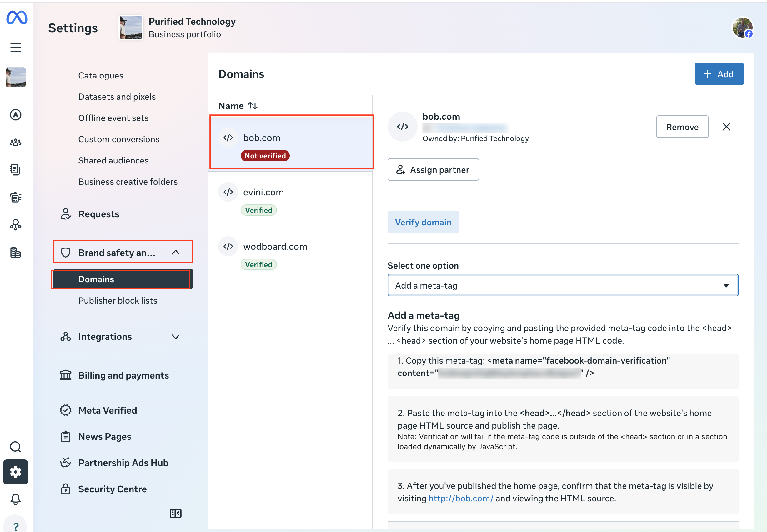
Task: Click the Add domain button
Action: [x=719, y=74]
